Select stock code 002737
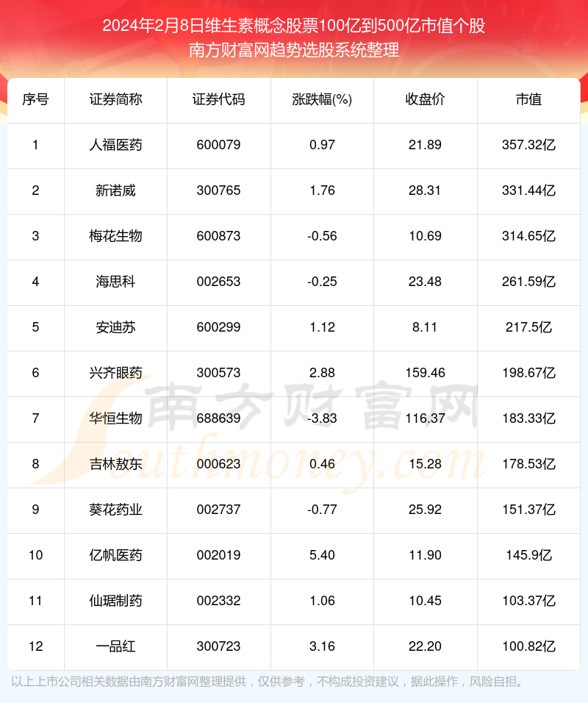Screen dimensions: 588x703 tap(219, 510)
